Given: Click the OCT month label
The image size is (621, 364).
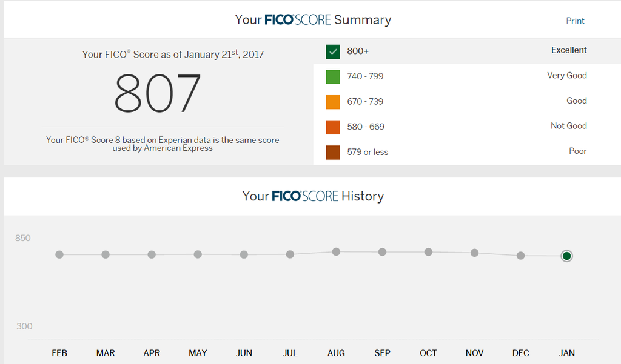Looking at the screenshot, I should coord(429,353).
